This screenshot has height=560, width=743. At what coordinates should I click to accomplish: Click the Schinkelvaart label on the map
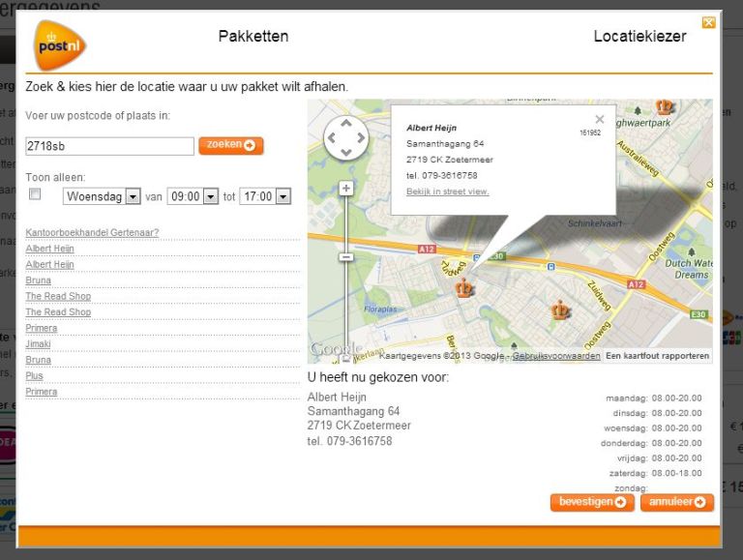coord(595,223)
